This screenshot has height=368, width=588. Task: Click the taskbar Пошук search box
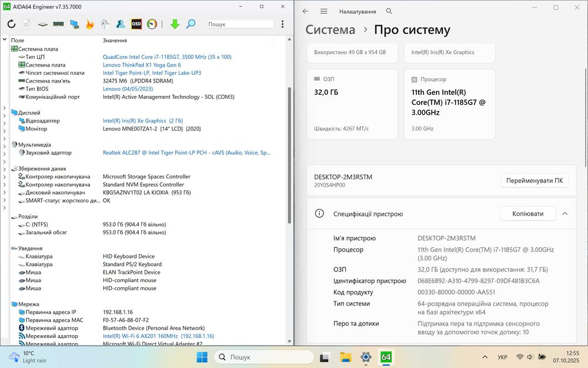(263, 357)
